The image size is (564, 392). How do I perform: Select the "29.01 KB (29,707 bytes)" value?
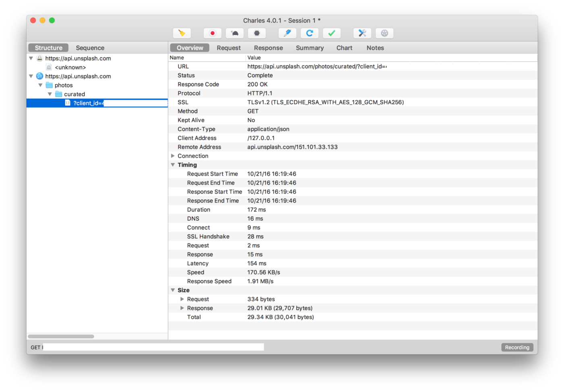tap(280, 308)
